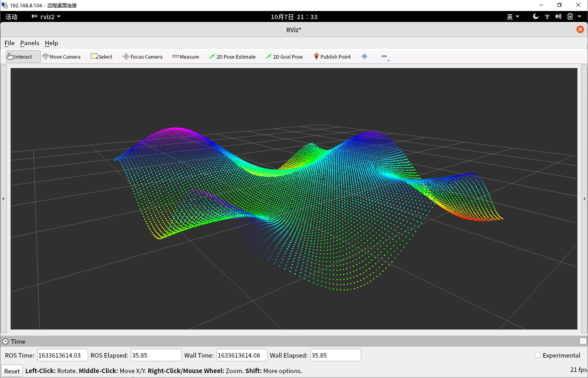Image resolution: width=588 pixels, height=378 pixels.
Task: Choose the Select tool in toolbar
Action: coord(102,57)
